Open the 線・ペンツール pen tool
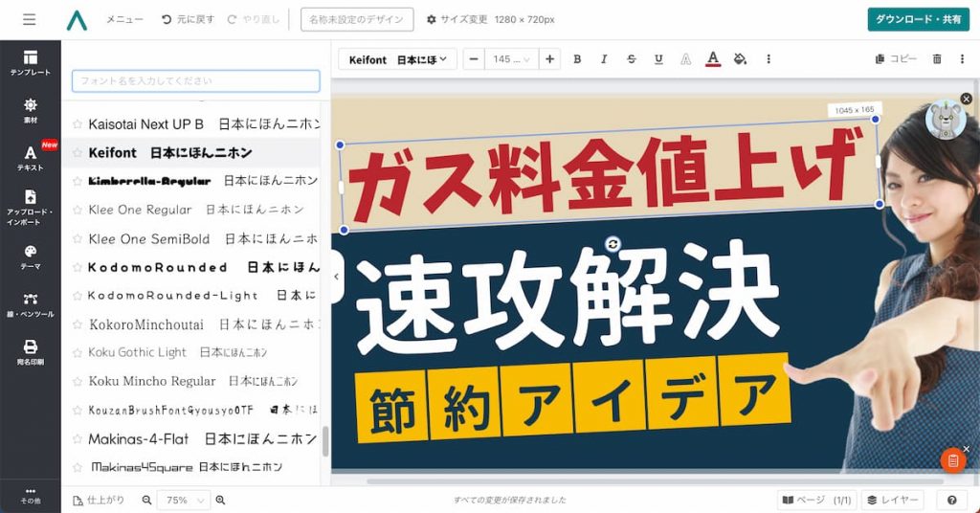The image size is (980, 513). click(31, 303)
